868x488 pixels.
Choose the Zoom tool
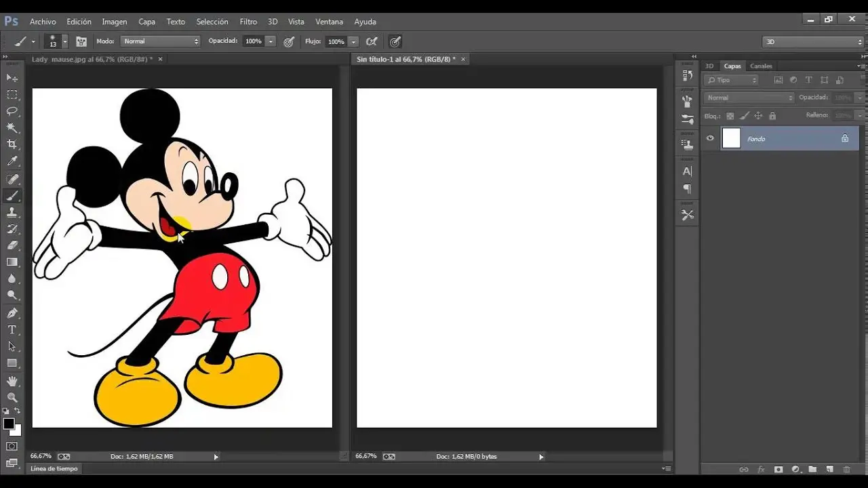pyautogui.click(x=12, y=397)
